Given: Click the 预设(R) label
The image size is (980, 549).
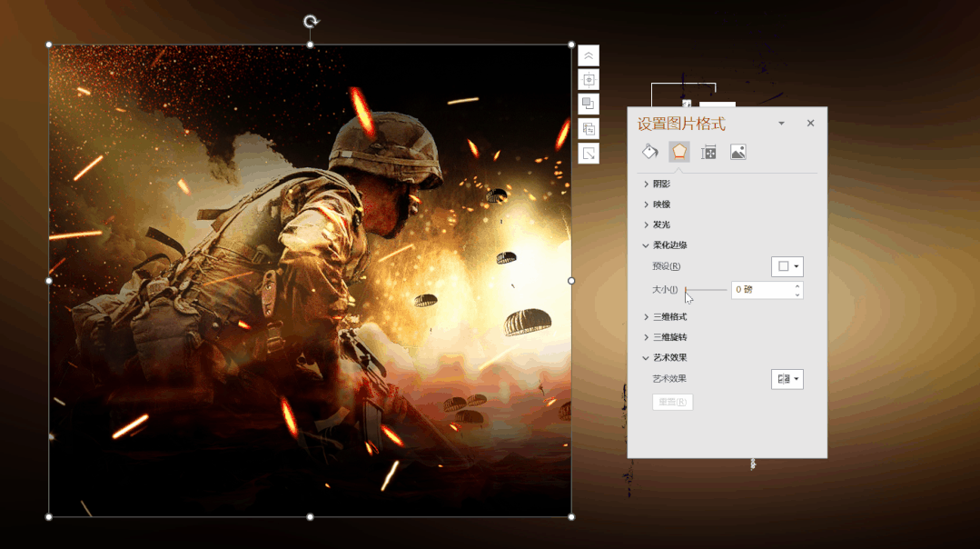Looking at the screenshot, I should click(667, 266).
